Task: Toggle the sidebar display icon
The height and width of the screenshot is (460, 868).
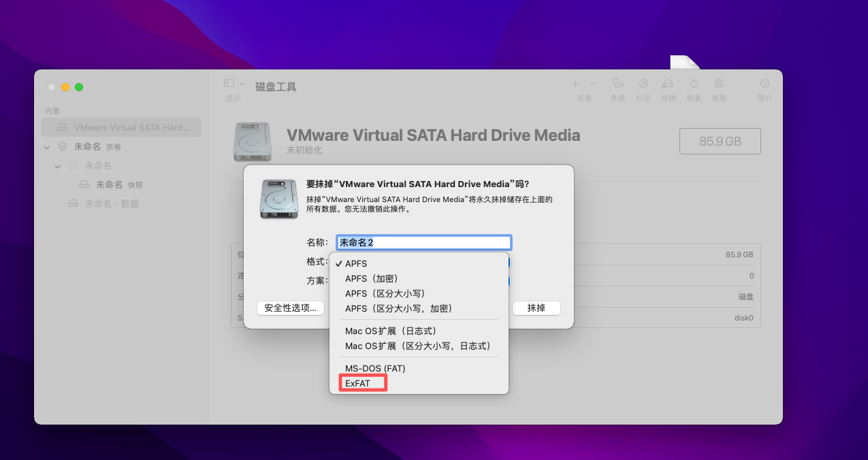Action: [229, 83]
